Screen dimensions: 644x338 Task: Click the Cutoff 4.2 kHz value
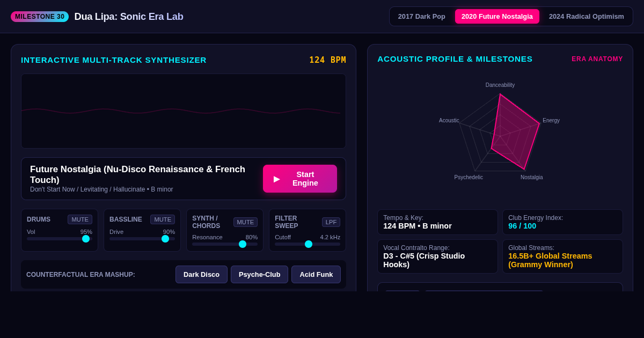330,237
